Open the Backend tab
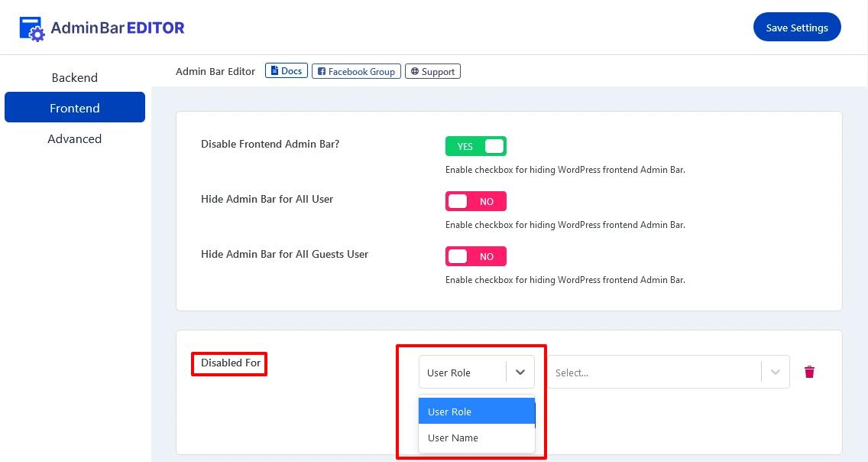Image resolution: width=868 pixels, height=462 pixels. coord(74,77)
